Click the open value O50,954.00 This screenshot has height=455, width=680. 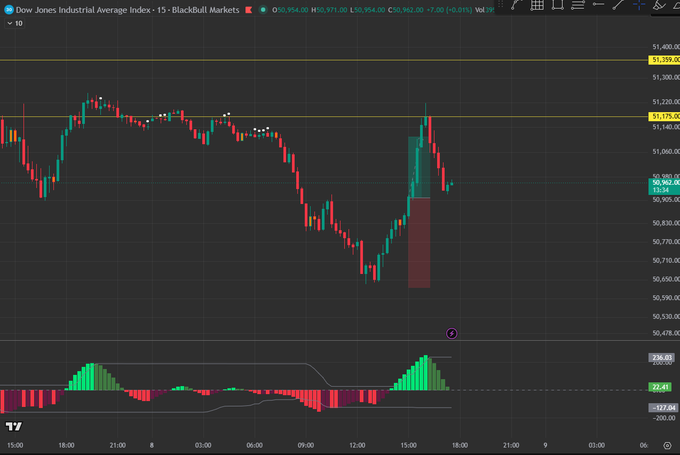pos(290,10)
